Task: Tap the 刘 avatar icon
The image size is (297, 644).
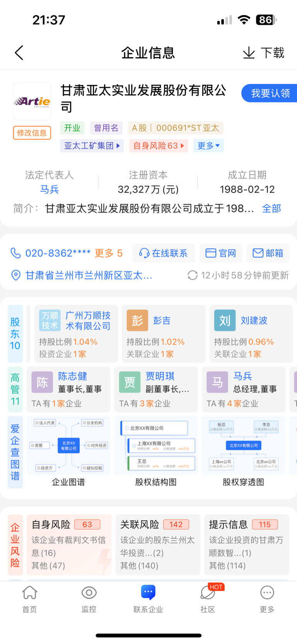Action: coord(225,321)
